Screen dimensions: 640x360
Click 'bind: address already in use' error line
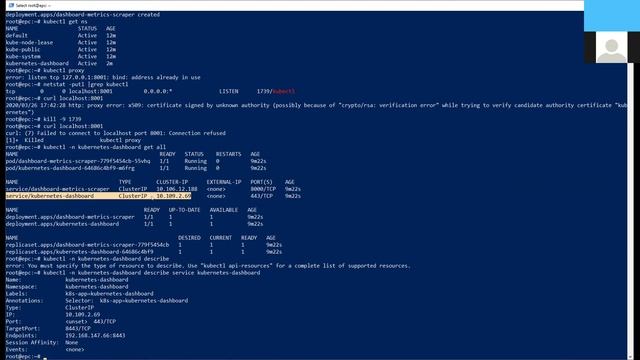103,77
